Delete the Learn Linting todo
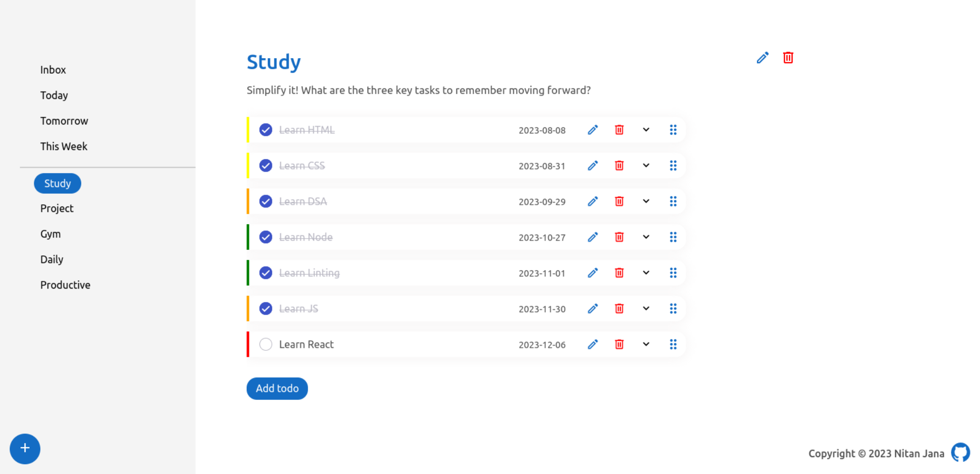The image size is (980, 474). (x=619, y=273)
